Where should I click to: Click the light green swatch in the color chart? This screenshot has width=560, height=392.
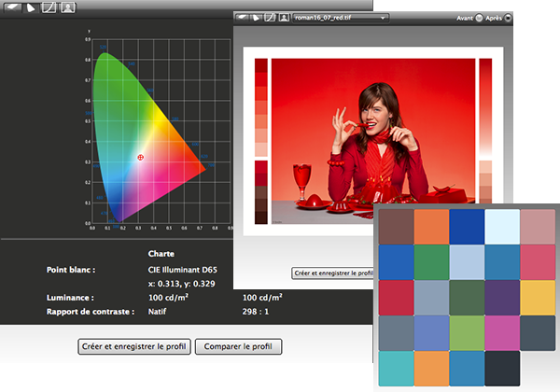tap(467, 333)
